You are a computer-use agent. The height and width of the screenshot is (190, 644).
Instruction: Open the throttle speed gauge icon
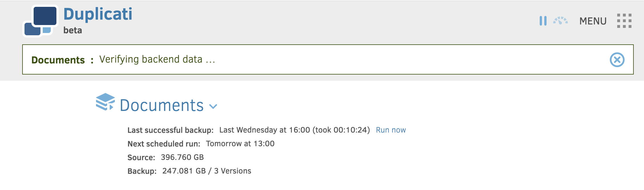tap(561, 21)
